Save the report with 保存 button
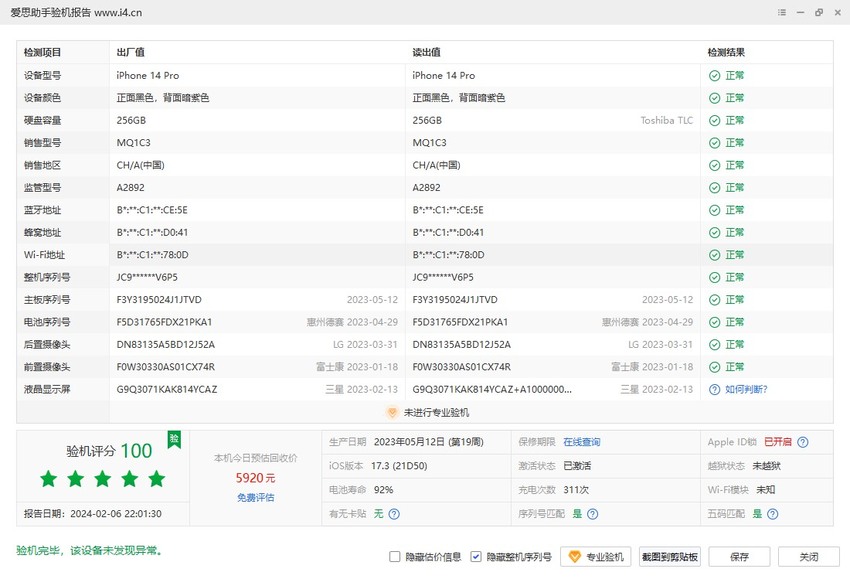 point(739,557)
